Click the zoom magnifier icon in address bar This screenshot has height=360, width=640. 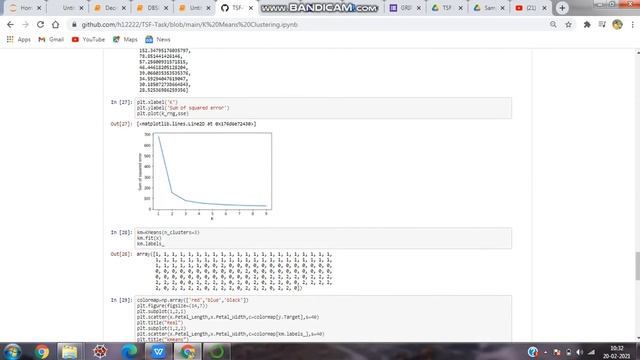553,24
